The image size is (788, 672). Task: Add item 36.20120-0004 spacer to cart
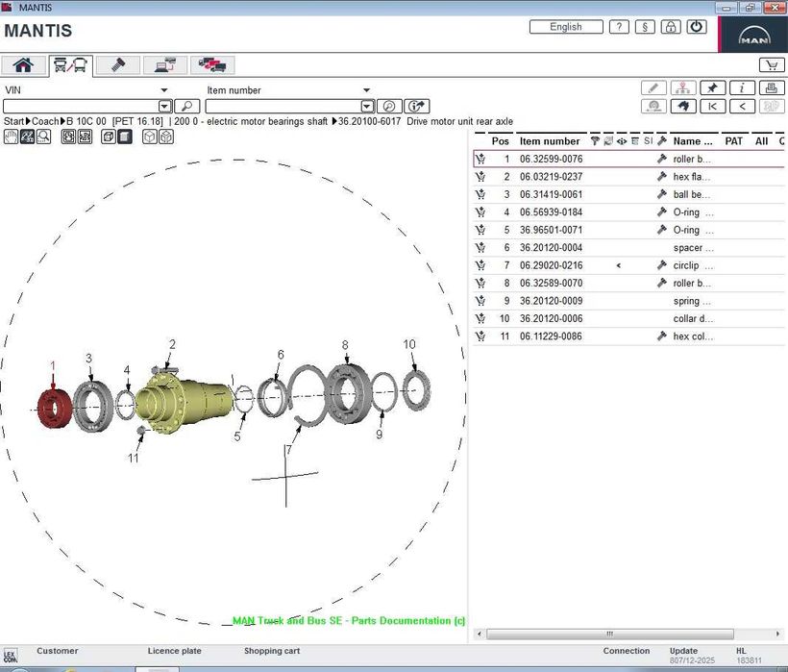tap(480, 247)
